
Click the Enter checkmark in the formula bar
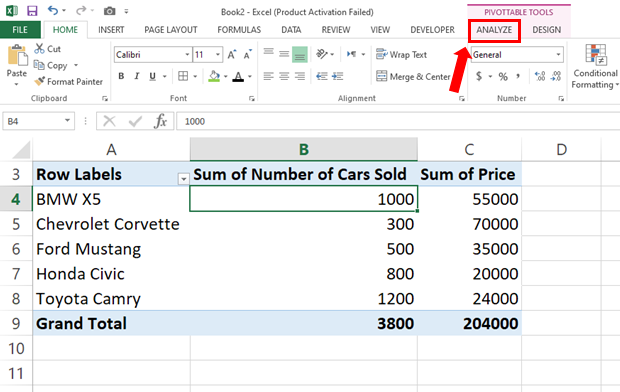click(135, 121)
